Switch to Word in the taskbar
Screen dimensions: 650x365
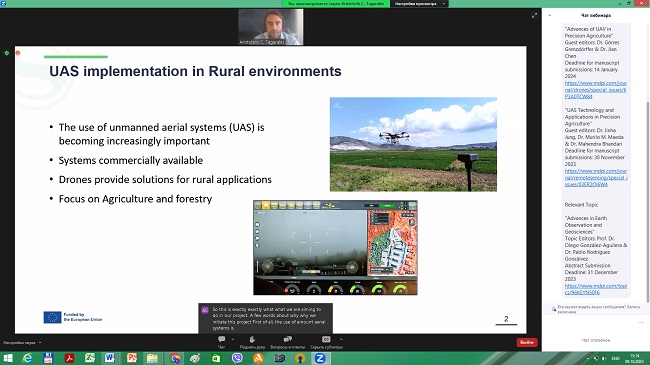point(110,358)
